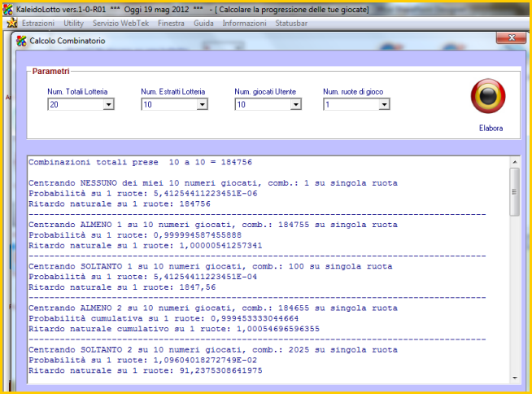Click the line 'Combinazioni totali prese 10 a 10 = 184756'
Image resolution: width=532 pixels, height=394 pixels.
pos(140,162)
